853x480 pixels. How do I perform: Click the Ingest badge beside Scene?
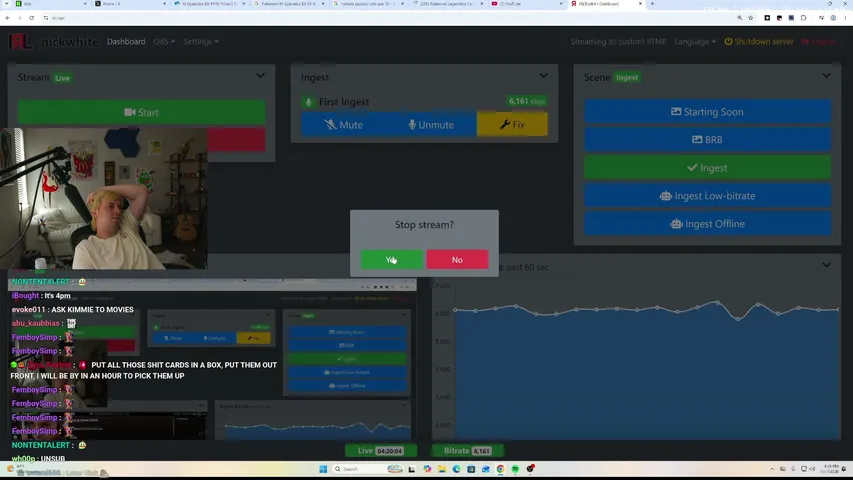[627, 77]
